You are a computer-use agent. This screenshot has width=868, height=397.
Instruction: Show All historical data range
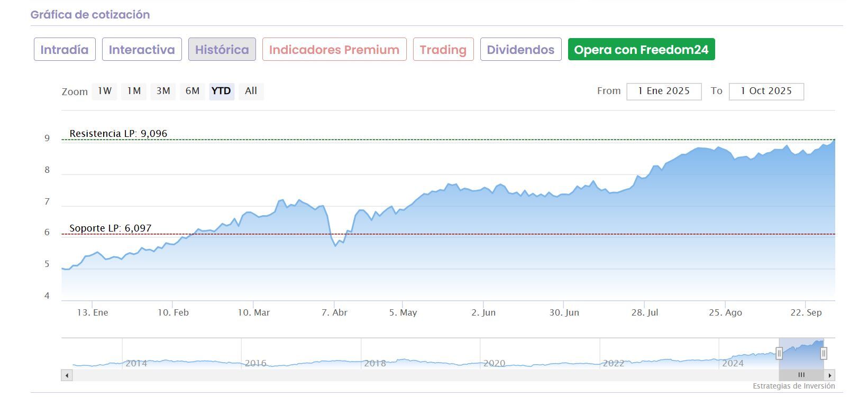(x=251, y=91)
